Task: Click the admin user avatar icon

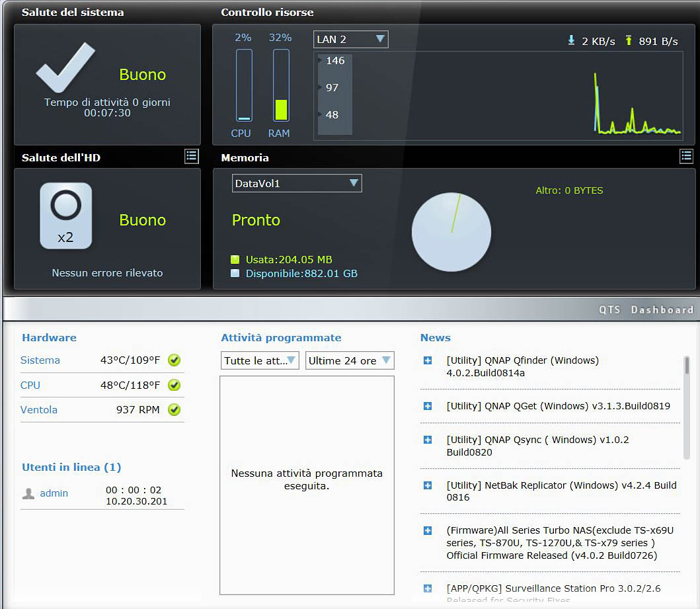Action: pyautogui.click(x=28, y=493)
